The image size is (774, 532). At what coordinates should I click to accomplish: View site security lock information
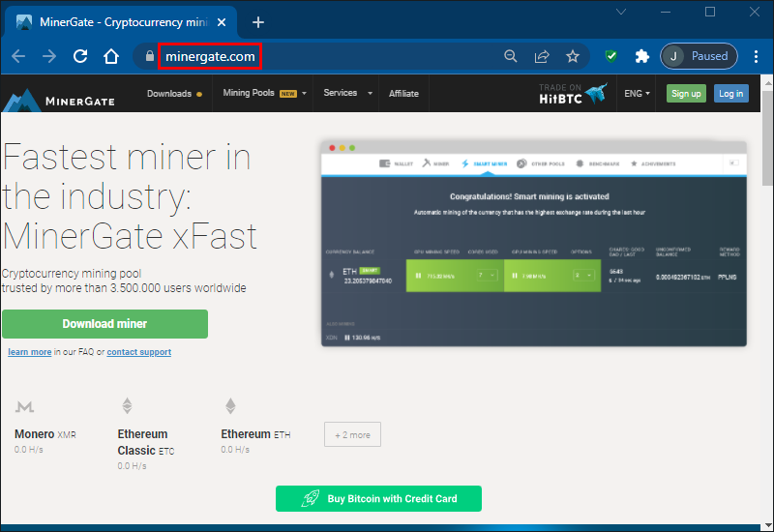(150, 56)
